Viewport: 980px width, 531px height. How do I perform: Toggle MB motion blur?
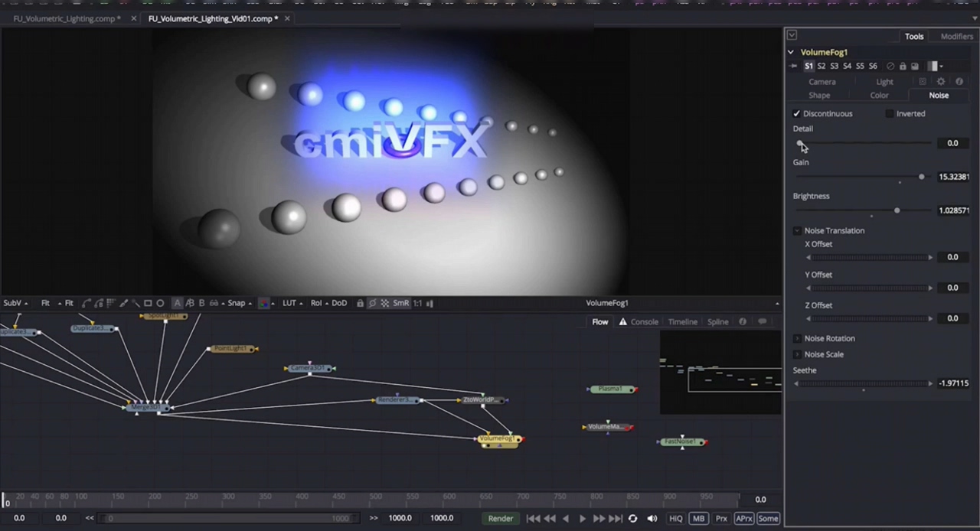[x=698, y=519]
